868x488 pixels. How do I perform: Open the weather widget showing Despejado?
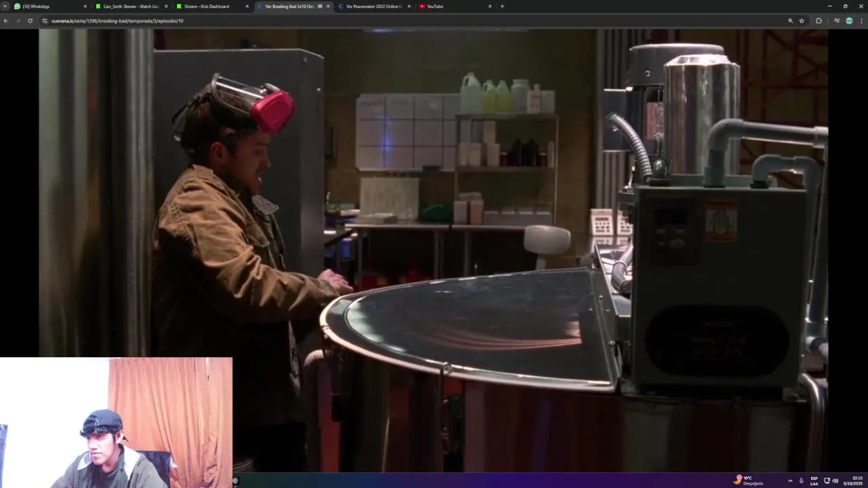749,481
